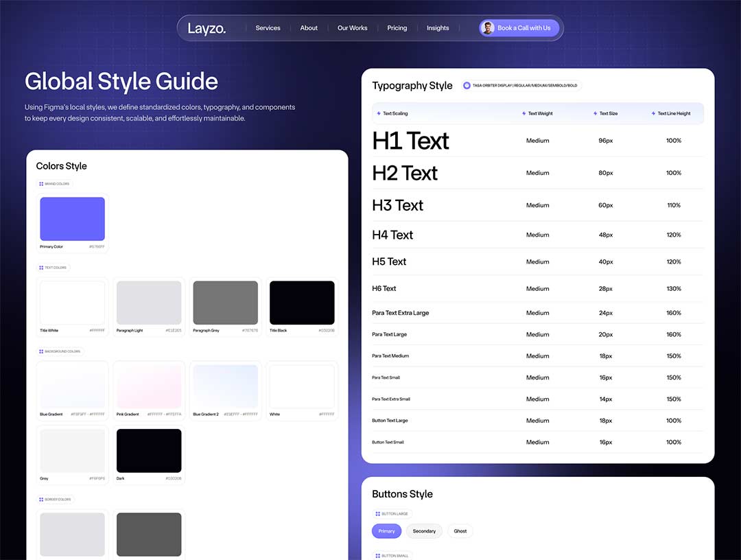The image size is (741, 560).
Task: Select the Primary Color purple swatch
Action: pyautogui.click(x=72, y=219)
